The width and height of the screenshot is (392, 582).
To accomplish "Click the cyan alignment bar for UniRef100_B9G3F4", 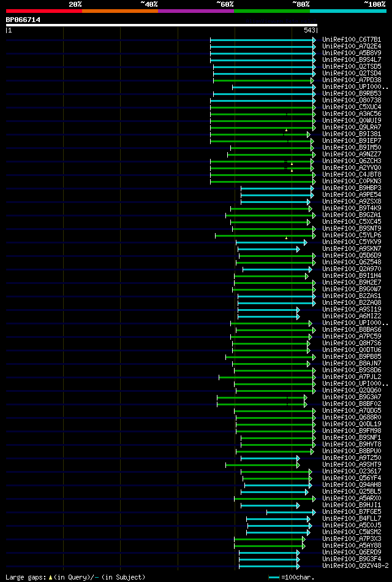I will (x=269, y=559).
